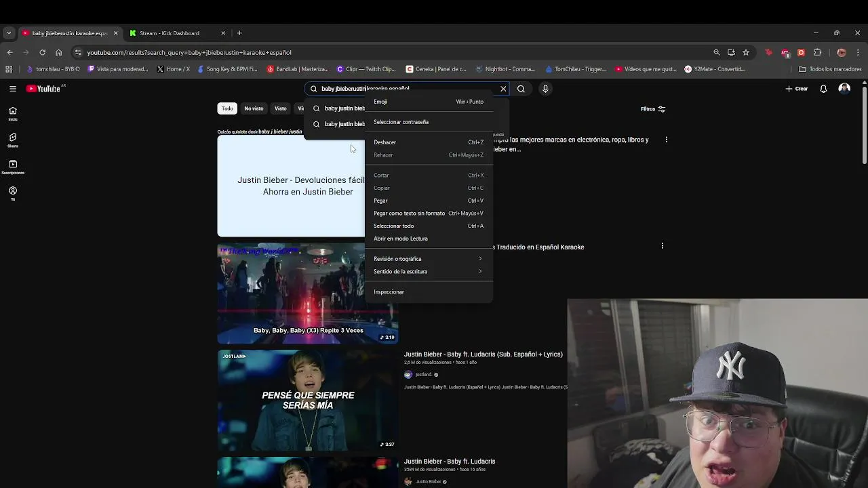
Task: Click the browser address bar URL
Action: click(189, 52)
